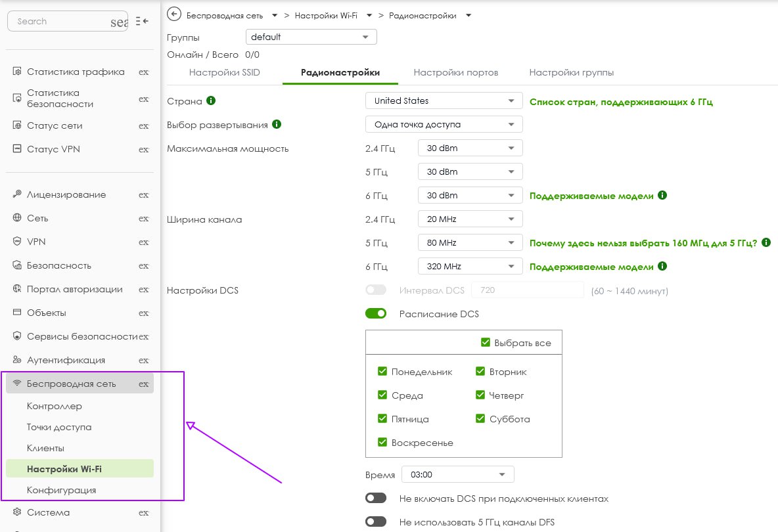The image size is (778, 532).
Task: Expand breadcrumb arrow after Радионастройки
Action: (x=468, y=15)
